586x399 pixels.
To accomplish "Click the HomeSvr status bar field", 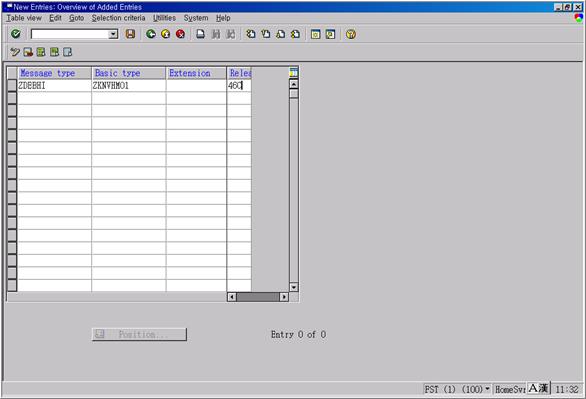I will pyautogui.click(x=510, y=389).
